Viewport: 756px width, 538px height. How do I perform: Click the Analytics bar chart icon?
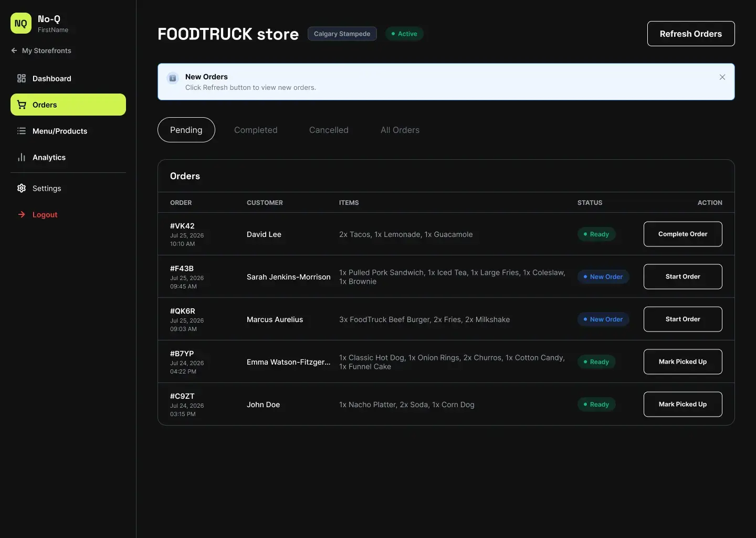[x=22, y=157]
